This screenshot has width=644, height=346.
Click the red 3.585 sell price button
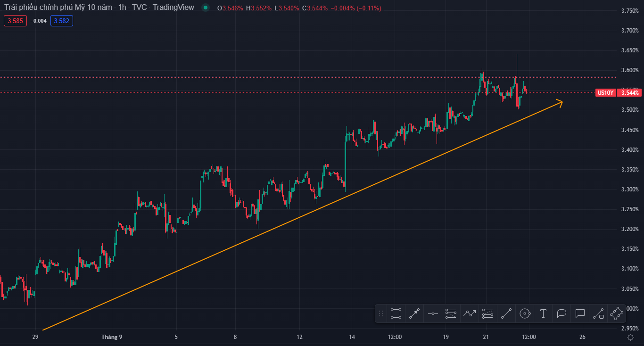pyautogui.click(x=16, y=21)
